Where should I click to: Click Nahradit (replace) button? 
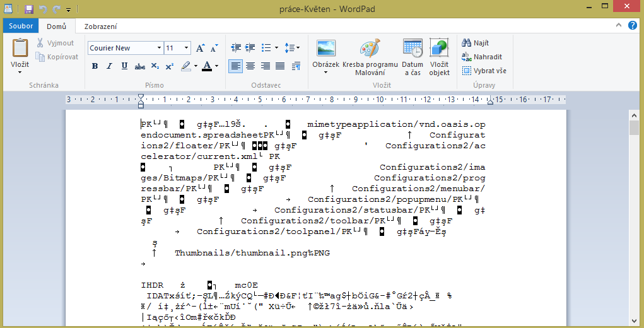[x=482, y=57]
